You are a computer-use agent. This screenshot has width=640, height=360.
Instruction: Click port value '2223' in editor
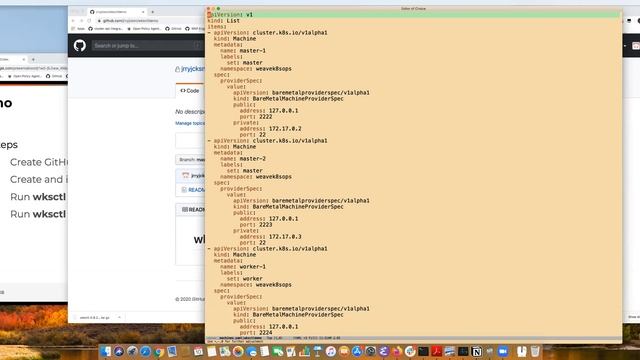265,224
